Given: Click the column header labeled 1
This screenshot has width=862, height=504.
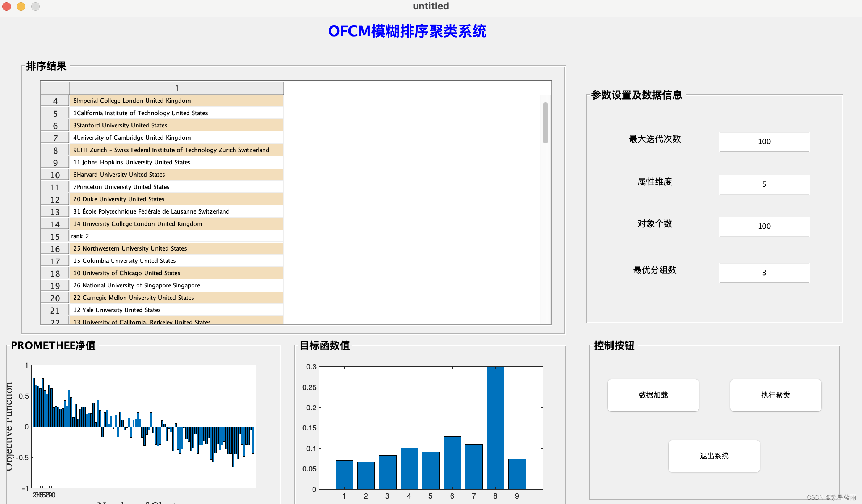Looking at the screenshot, I should coord(176,88).
